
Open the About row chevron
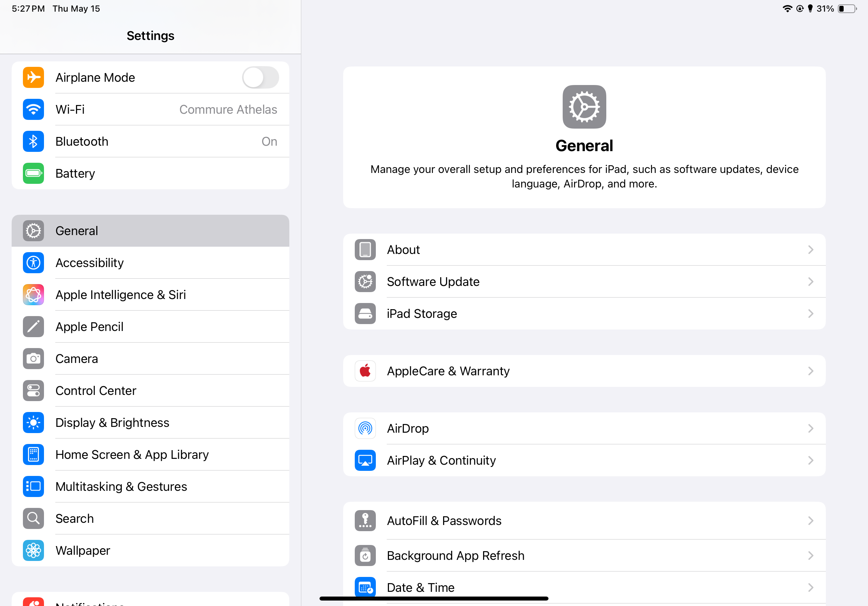811,250
